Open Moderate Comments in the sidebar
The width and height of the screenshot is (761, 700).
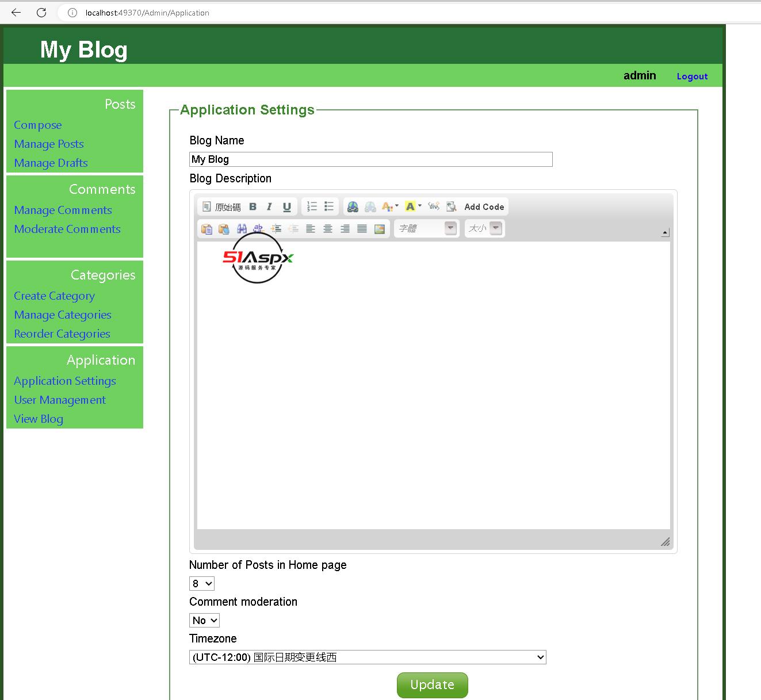[x=67, y=229]
